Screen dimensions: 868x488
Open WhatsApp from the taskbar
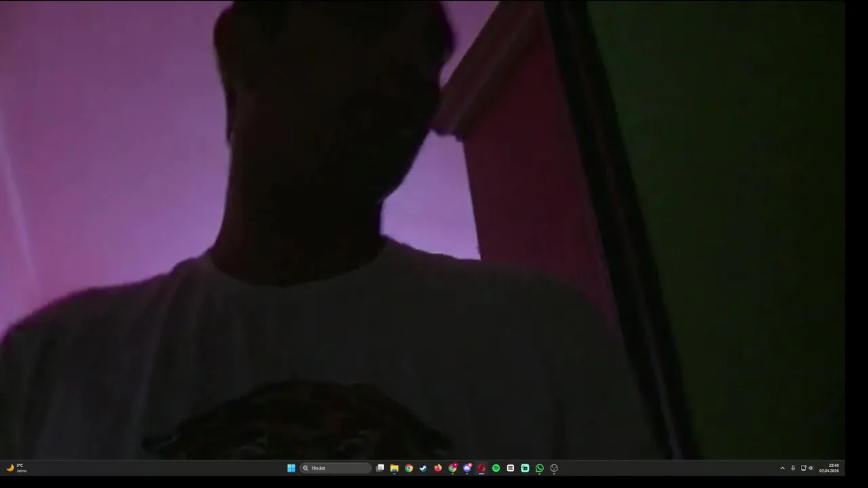click(540, 468)
